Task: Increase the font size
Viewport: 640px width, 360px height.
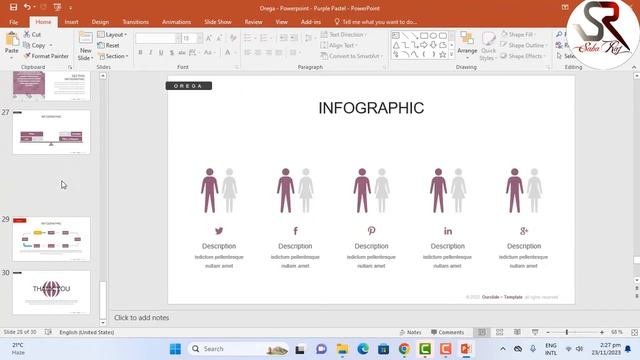Action: point(209,38)
